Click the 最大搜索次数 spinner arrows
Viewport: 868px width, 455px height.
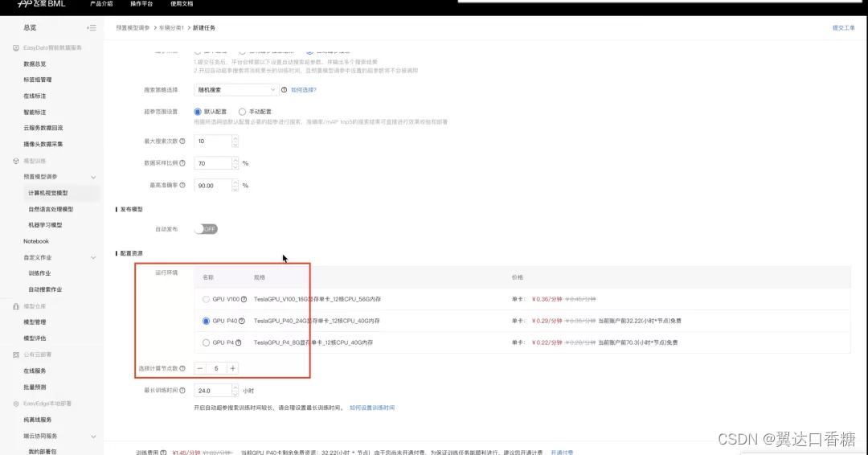point(235,141)
